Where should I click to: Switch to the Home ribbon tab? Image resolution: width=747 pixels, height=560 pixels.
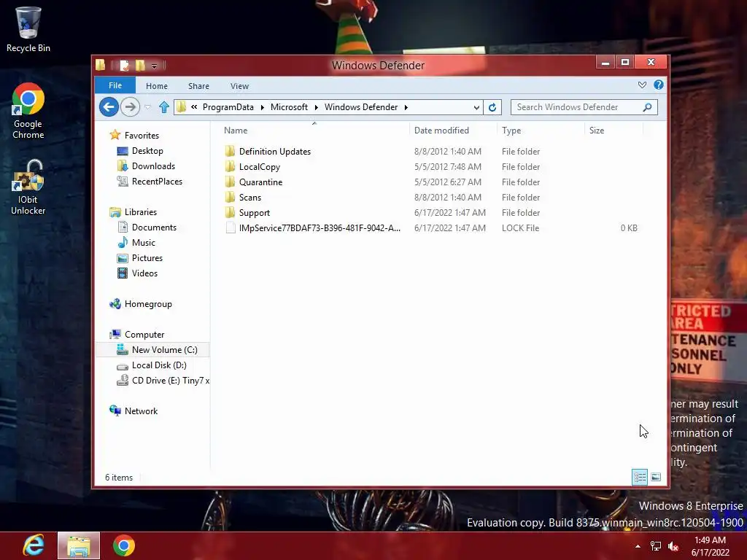(x=157, y=86)
